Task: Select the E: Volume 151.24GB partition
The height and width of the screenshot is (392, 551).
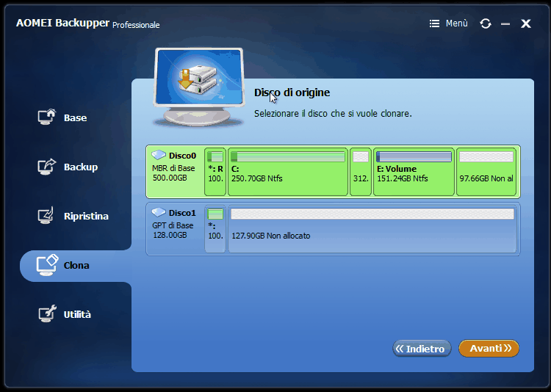Action: point(414,172)
